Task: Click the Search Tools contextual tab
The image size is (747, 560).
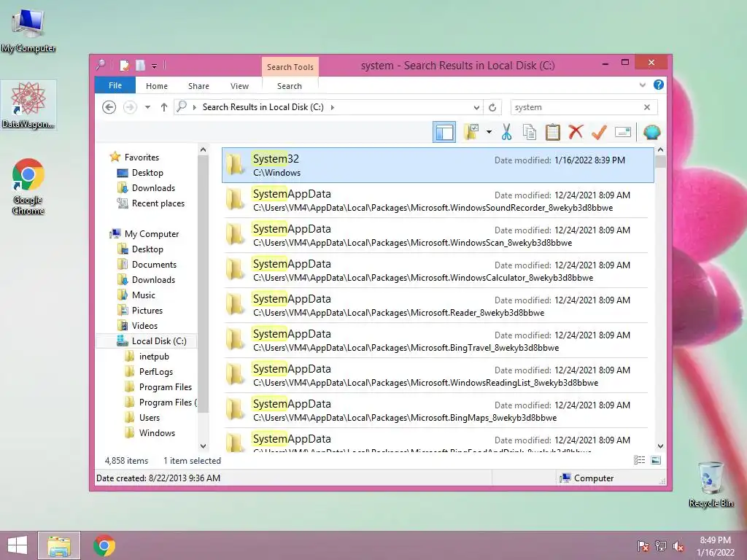Action: coord(290,67)
